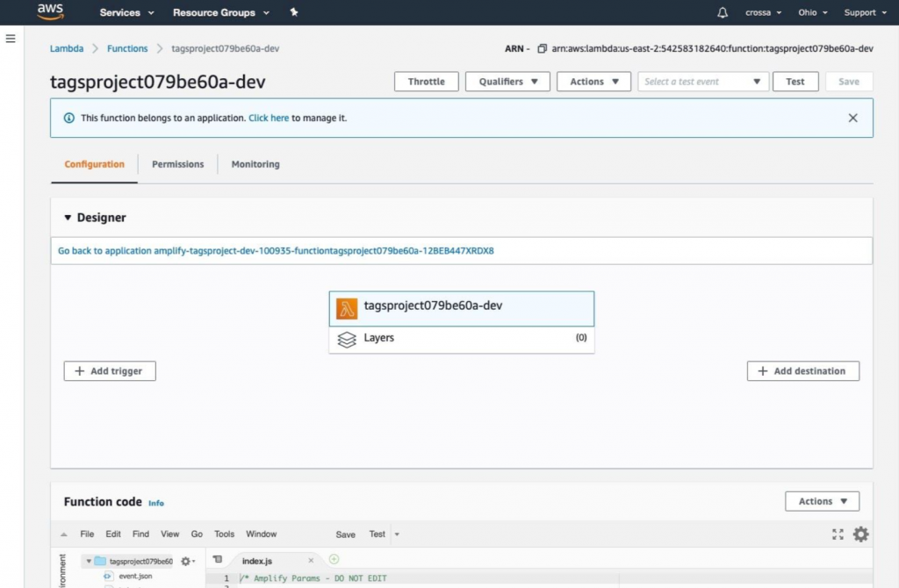The image size is (899, 588).
Task: Toggle the hamburger side navigation menu
Action: click(11, 39)
